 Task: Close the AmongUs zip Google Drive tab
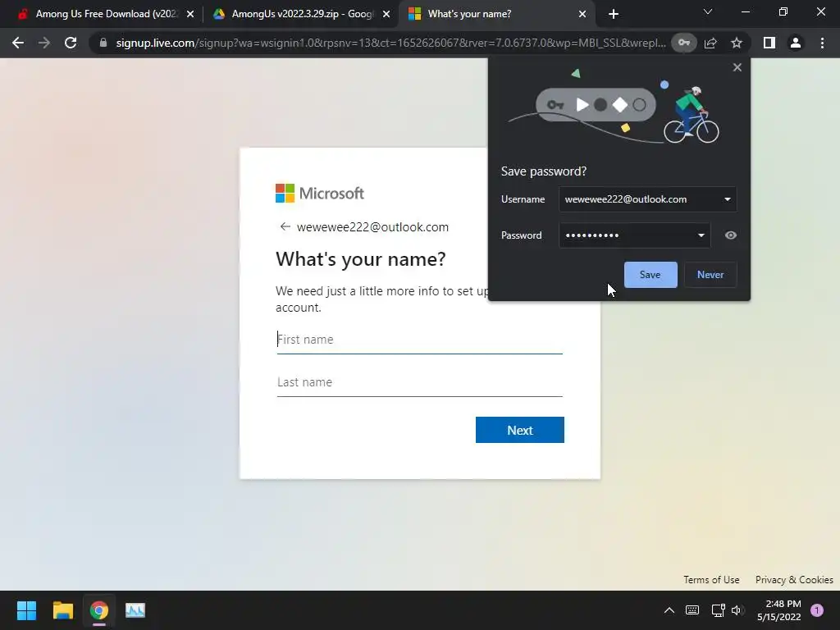tap(386, 14)
